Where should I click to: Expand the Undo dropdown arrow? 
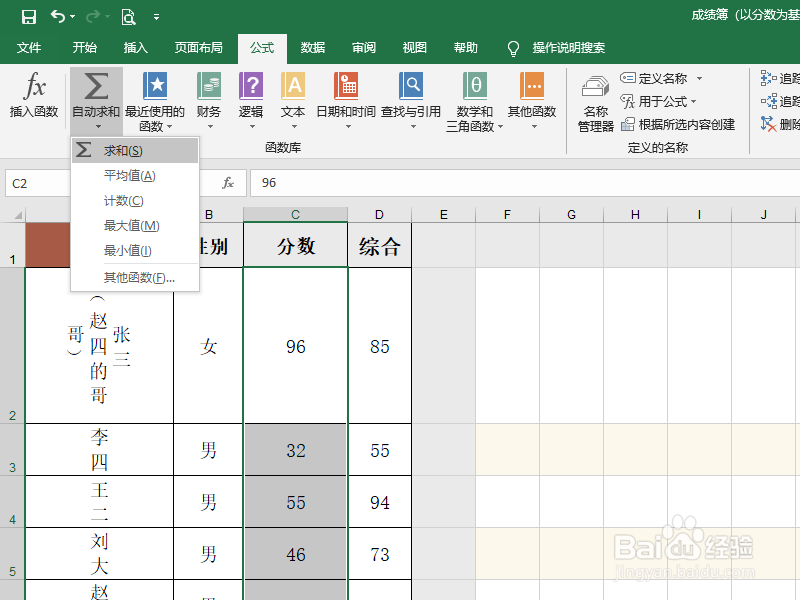[x=73, y=16]
